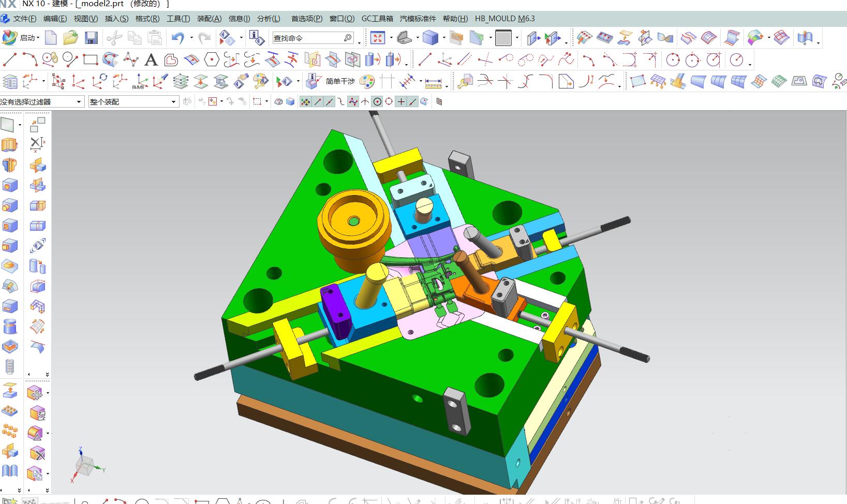Open the 分析(L) menu
847x504 pixels.
coord(269,19)
